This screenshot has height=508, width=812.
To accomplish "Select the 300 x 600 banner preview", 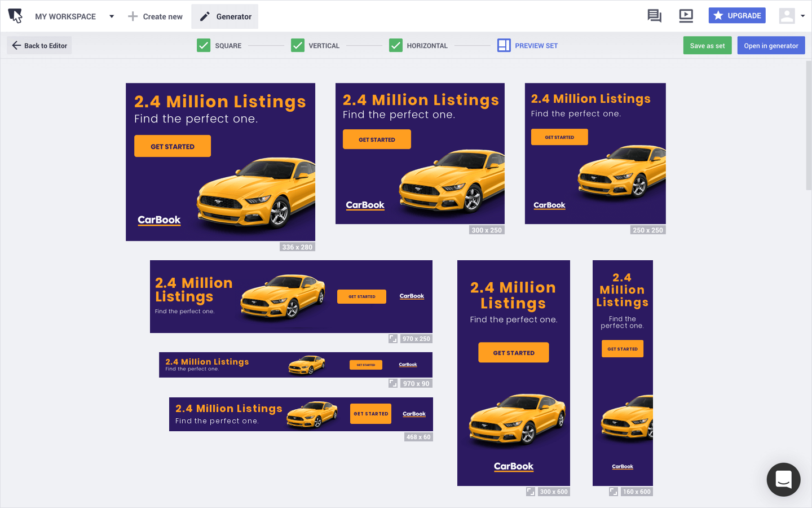I will click(x=514, y=373).
